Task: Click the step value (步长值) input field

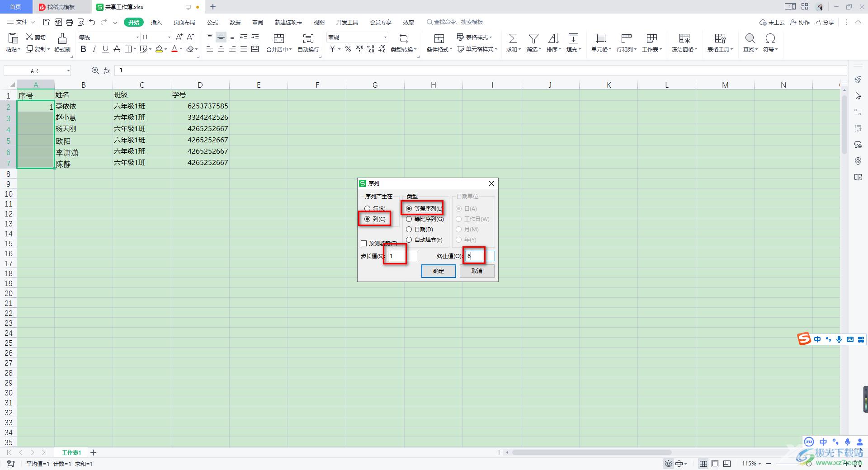Action: [x=402, y=256]
